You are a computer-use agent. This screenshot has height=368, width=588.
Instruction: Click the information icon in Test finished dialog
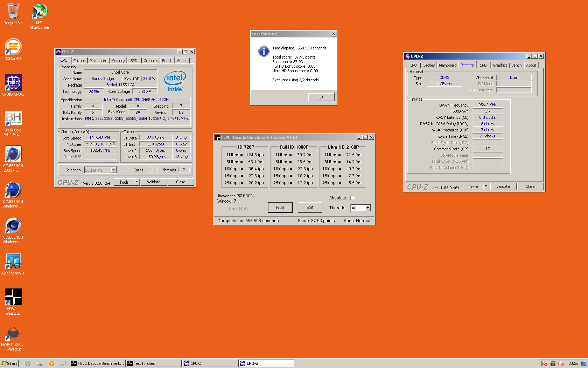264,51
